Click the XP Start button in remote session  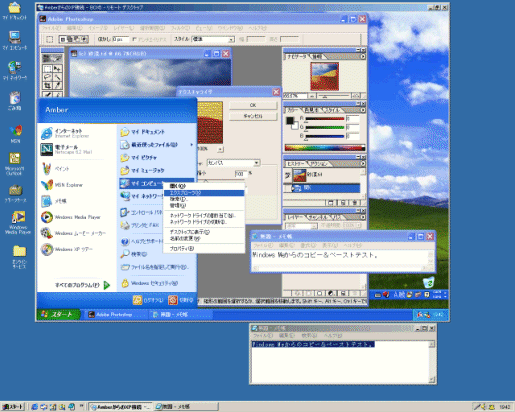click(x=58, y=314)
